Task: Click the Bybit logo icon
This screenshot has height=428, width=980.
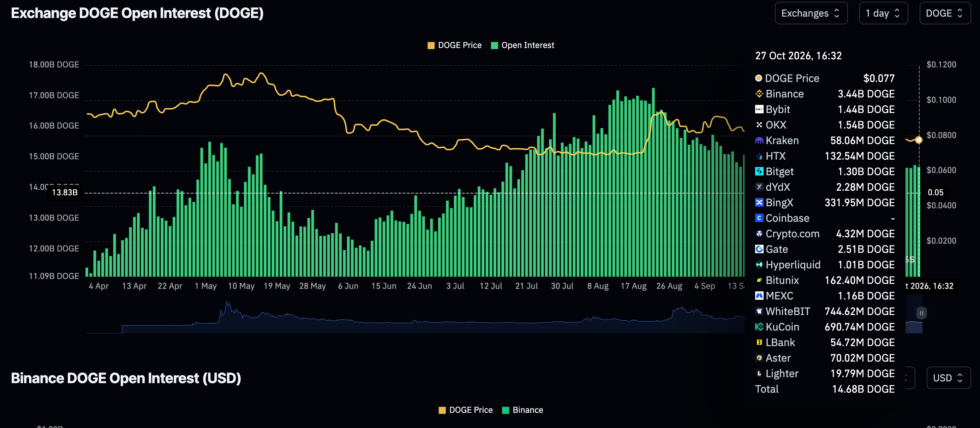Action: [759, 109]
